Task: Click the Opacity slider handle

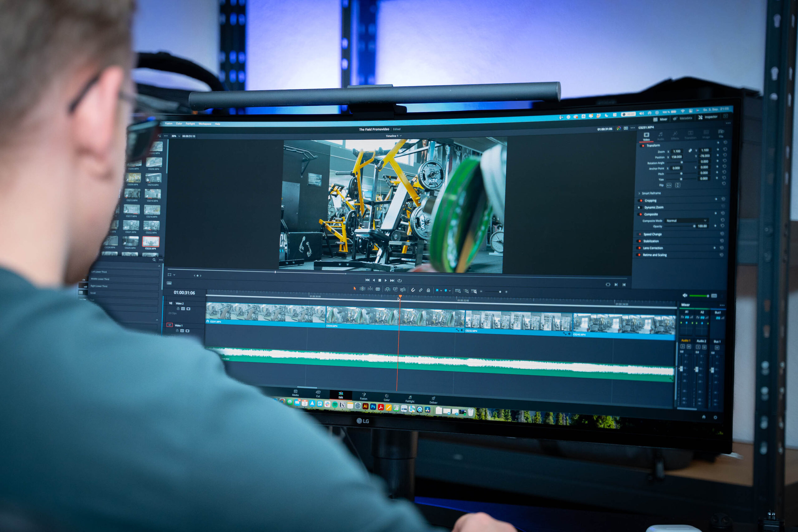Action: 695,226
